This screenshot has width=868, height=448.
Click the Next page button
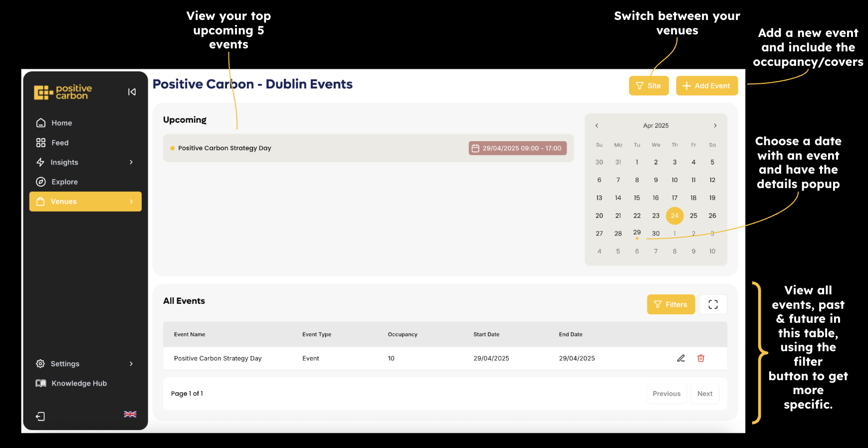click(705, 394)
